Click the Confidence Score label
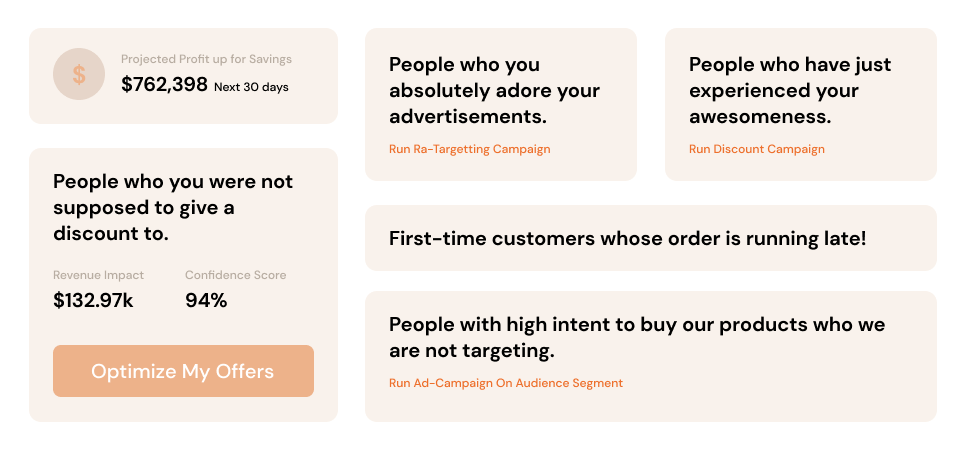Screen dimensions: 965x459 236,275
